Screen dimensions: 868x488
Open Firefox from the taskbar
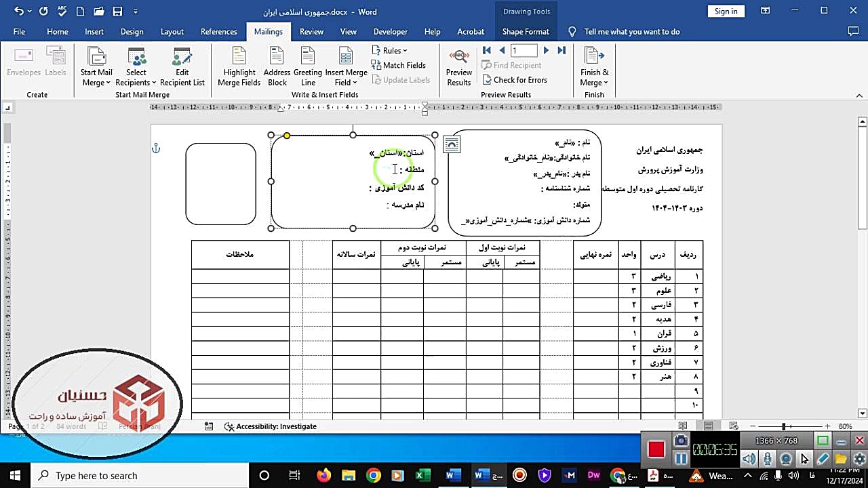coord(323,475)
